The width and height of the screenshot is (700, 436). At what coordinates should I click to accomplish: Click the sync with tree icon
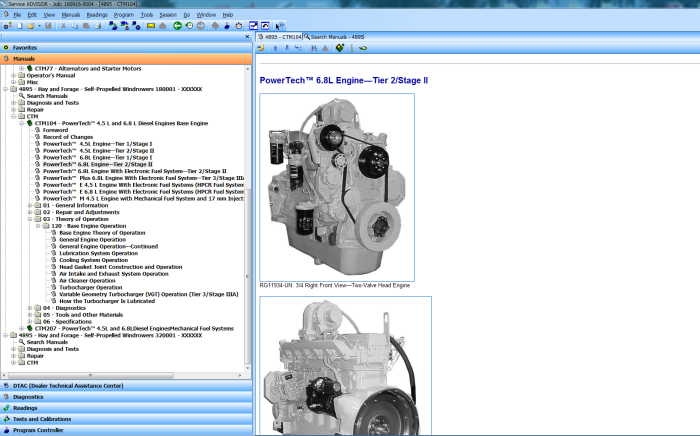[x=298, y=48]
